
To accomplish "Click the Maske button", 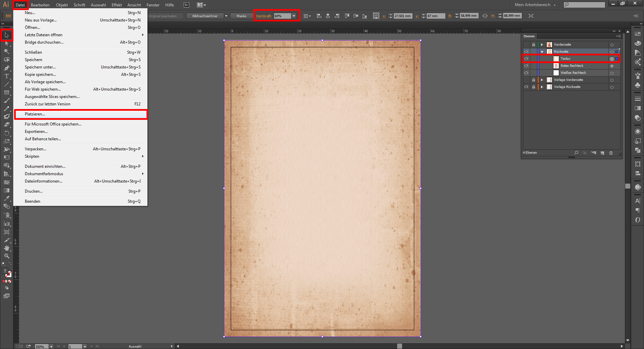I will (241, 16).
